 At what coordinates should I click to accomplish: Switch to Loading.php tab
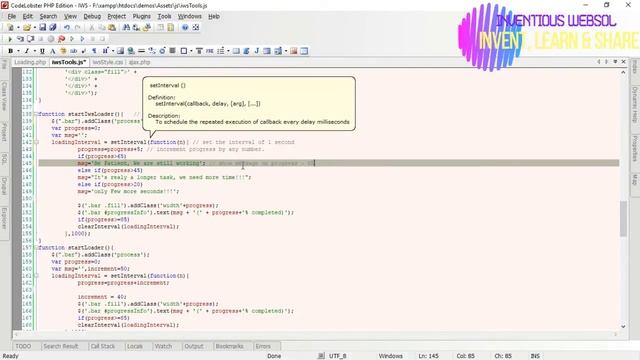tap(30, 62)
